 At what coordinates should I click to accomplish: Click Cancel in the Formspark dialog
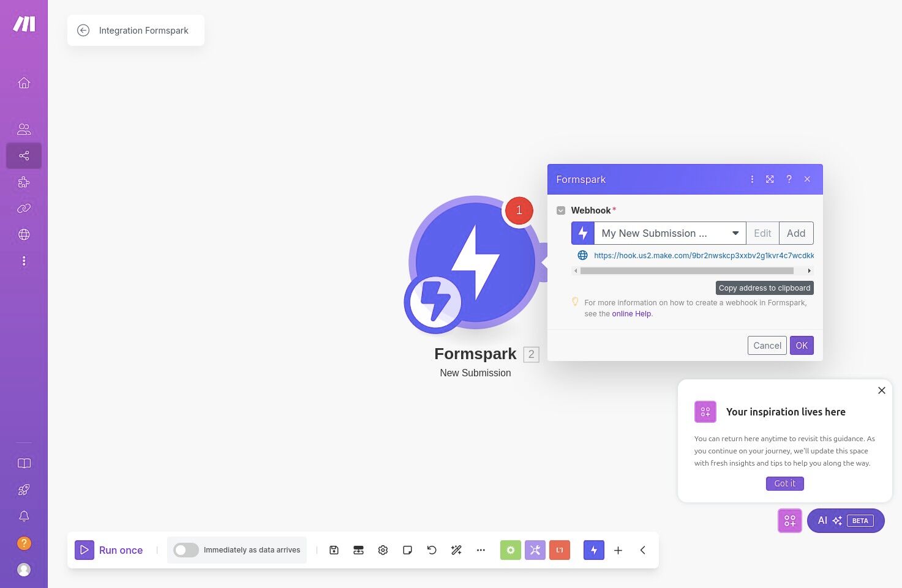pos(767,346)
